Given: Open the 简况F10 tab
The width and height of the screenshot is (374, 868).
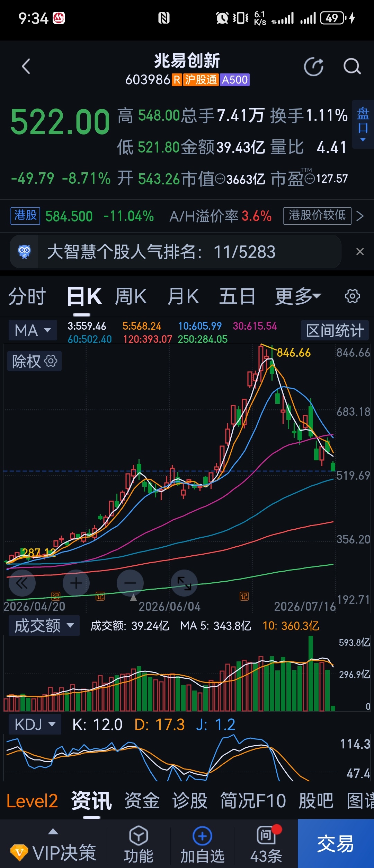Looking at the screenshot, I should pos(253,801).
